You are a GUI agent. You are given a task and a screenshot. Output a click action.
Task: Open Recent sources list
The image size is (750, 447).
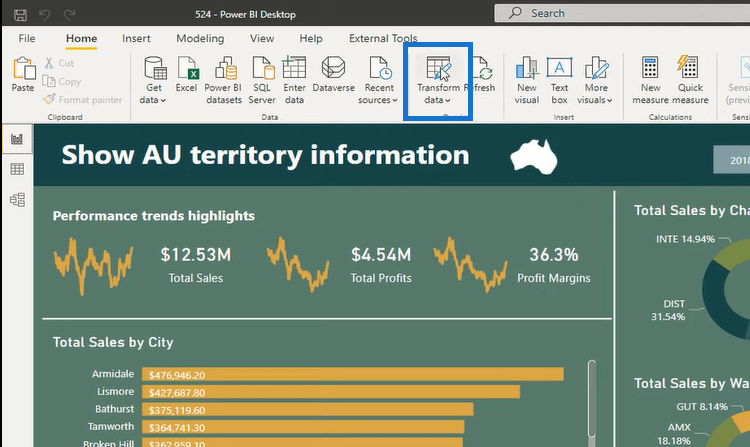(x=379, y=80)
